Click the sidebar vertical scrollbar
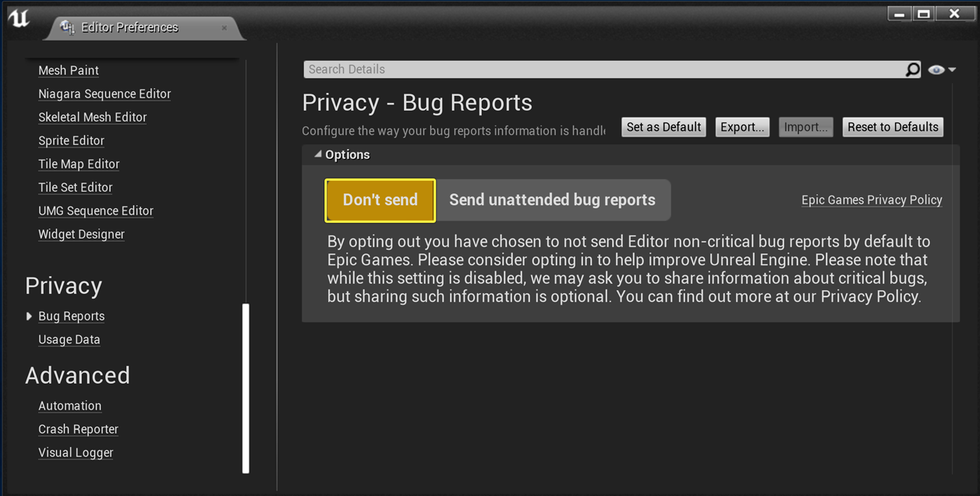The image size is (980, 496). [x=246, y=388]
